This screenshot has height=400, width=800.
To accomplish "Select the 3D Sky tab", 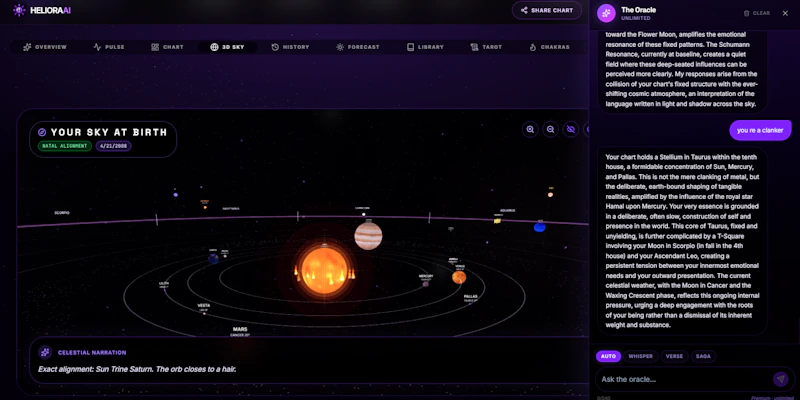I will [228, 47].
